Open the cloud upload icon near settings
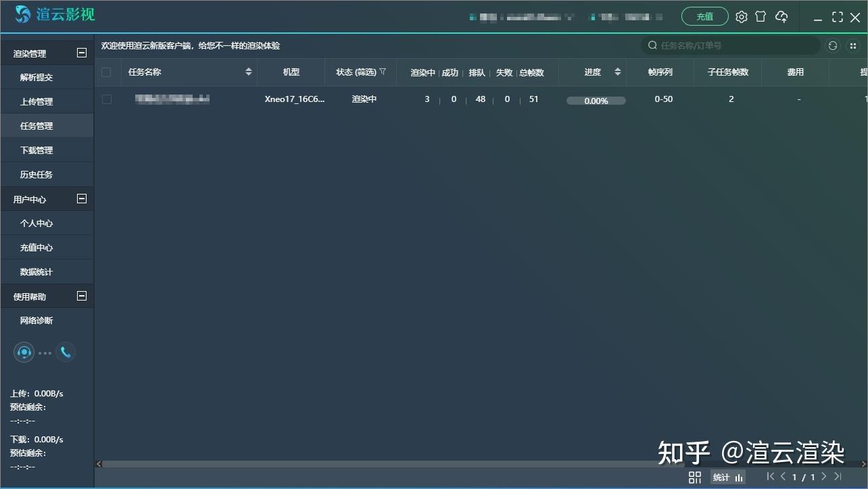 point(782,16)
